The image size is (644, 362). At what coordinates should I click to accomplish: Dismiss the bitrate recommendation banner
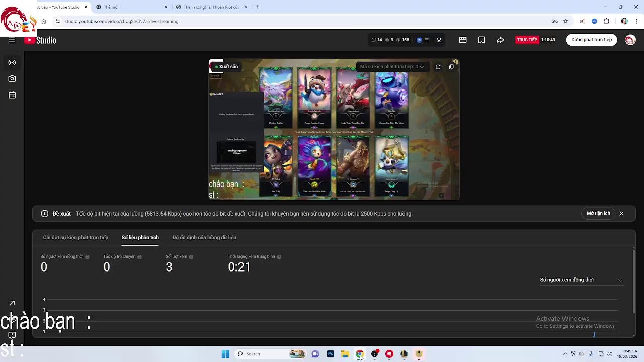[x=621, y=213]
